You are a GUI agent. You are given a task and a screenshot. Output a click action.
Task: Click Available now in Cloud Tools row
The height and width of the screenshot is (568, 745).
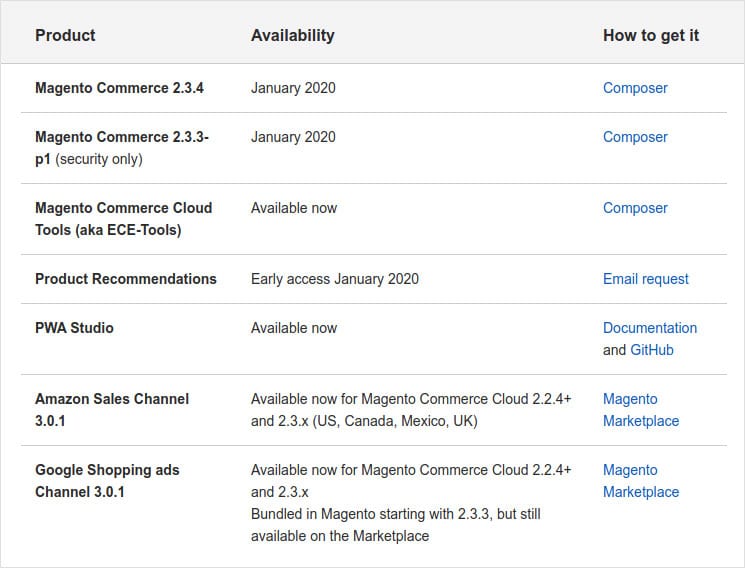pyautogui.click(x=294, y=208)
